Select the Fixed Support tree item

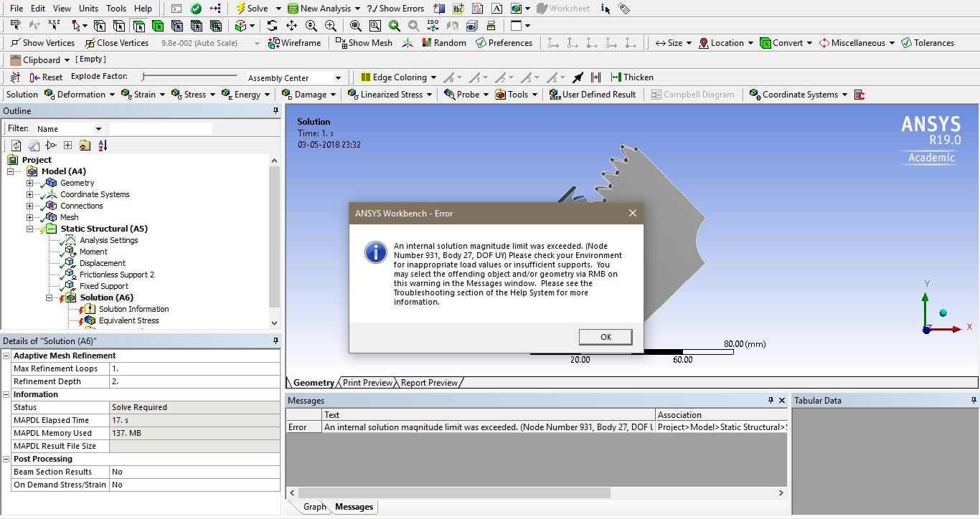(103, 286)
